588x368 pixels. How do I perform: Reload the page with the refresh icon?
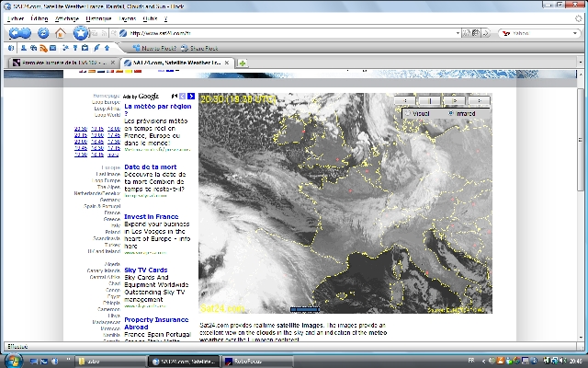pyautogui.click(x=43, y=33)
